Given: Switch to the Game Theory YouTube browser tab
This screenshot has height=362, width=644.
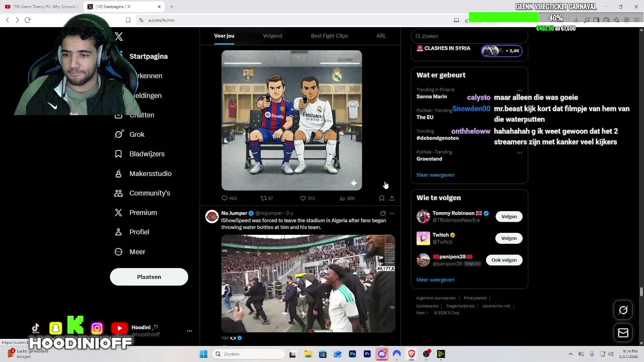Looking at the screenshot, I should (x=41, y=7).
